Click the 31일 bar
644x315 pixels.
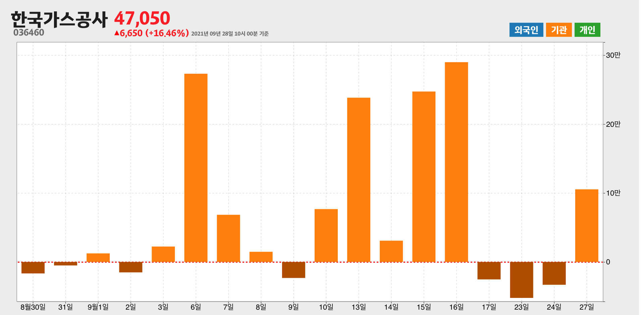click(x=65, y=264)
